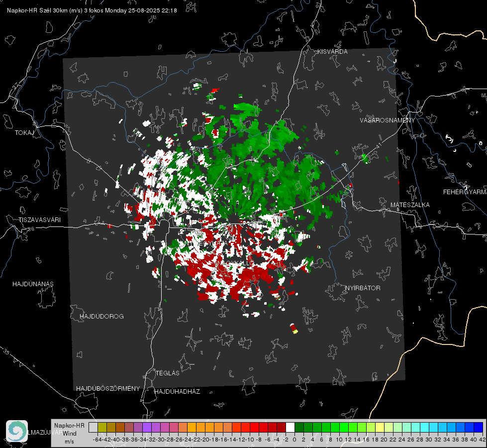
Task: Click the Napkor-HR Wind m/s legend title
Action: coord(69,433)
